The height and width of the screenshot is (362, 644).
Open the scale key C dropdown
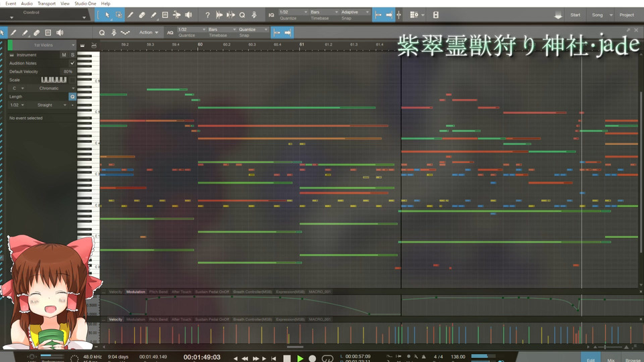pyautogui.click(x=18, y=88)
